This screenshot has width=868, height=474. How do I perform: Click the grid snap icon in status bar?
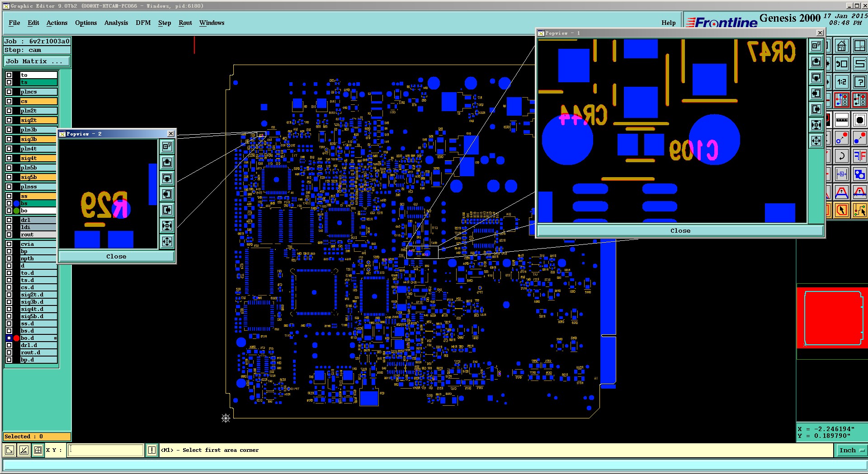38,450
